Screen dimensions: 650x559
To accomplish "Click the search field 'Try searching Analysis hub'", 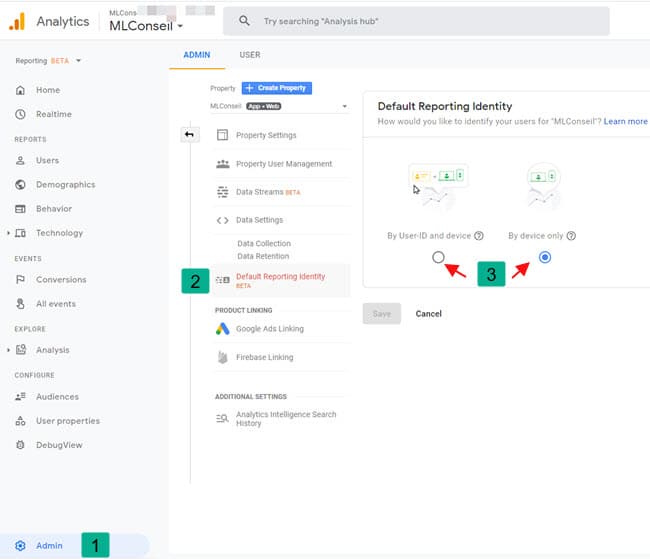I will click(416, 21).
